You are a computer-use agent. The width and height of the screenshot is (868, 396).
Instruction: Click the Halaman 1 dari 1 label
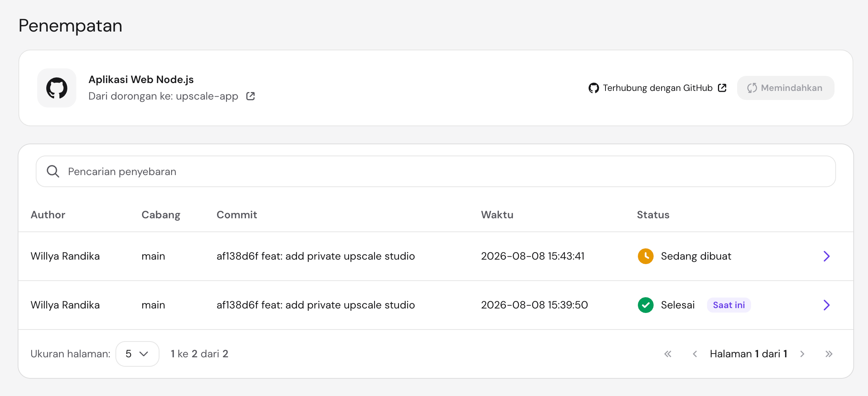748,354
